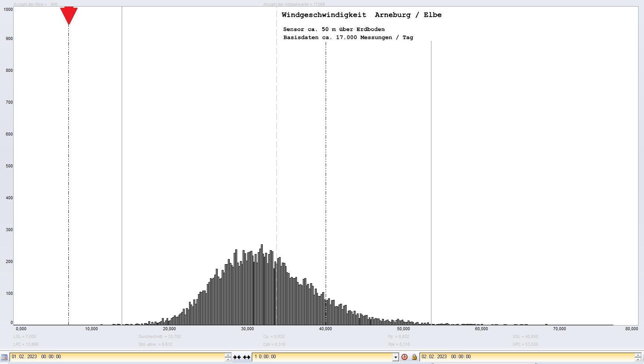Decrease start date with down stepper

click(x=228, y=359)
